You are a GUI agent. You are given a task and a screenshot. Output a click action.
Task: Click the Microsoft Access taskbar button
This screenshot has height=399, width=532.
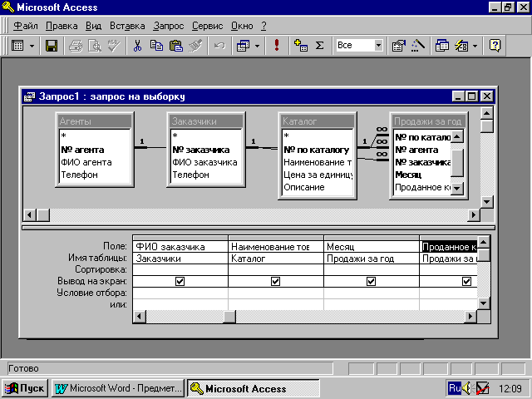[253, 388]
